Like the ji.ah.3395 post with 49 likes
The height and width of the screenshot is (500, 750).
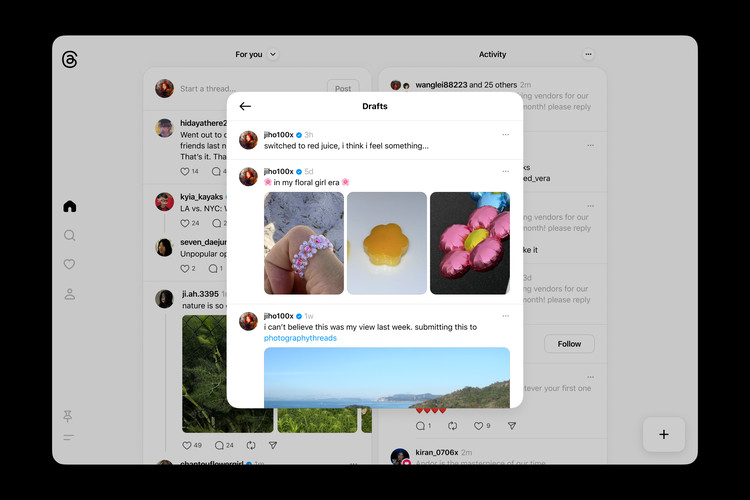pos(186,445)
